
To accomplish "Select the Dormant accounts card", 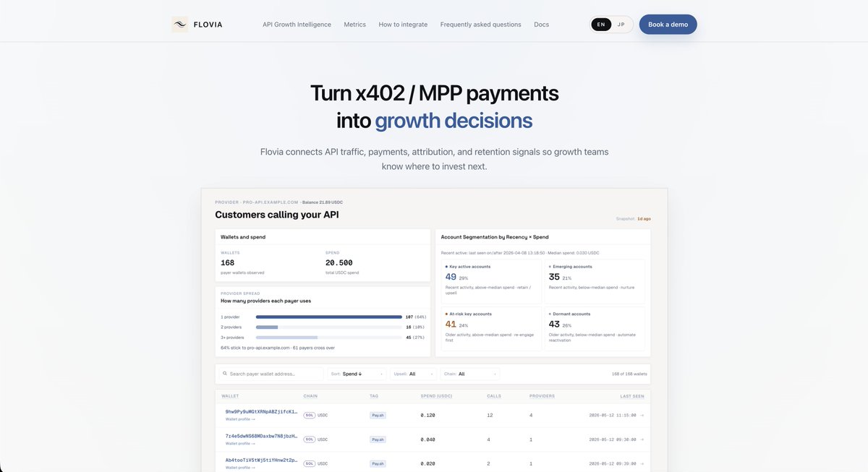I will [x=594, y=329].
